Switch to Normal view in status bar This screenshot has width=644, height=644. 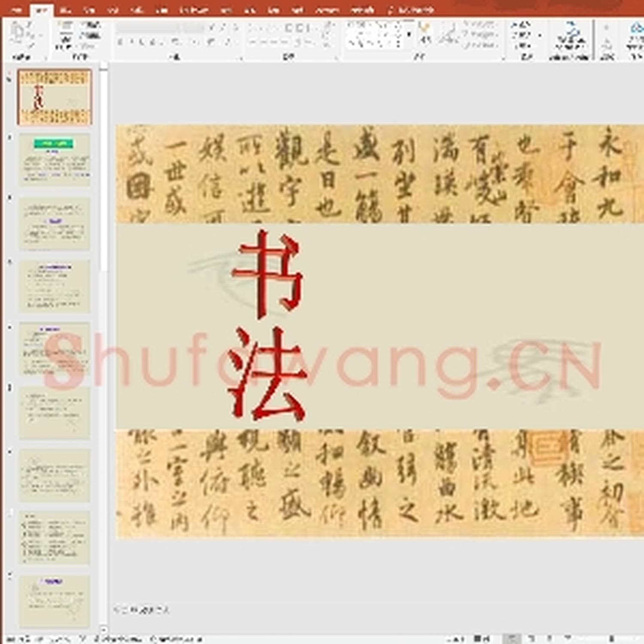pos(512,639)
